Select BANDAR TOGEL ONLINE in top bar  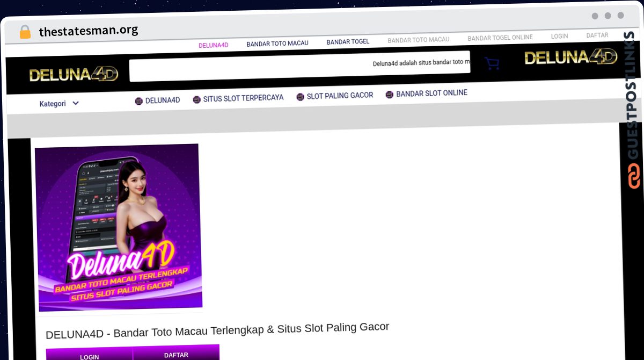coord(500,38)
